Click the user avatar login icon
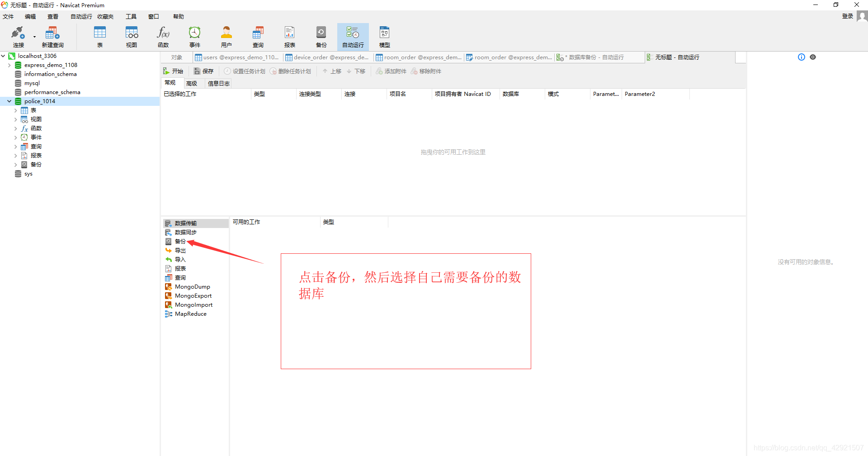 tap(862, 16)
